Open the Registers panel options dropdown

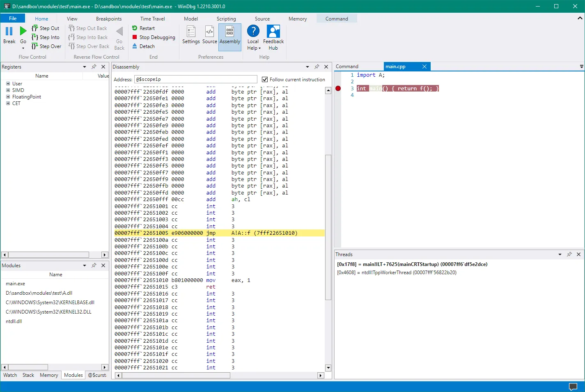[x=85, y=66]
